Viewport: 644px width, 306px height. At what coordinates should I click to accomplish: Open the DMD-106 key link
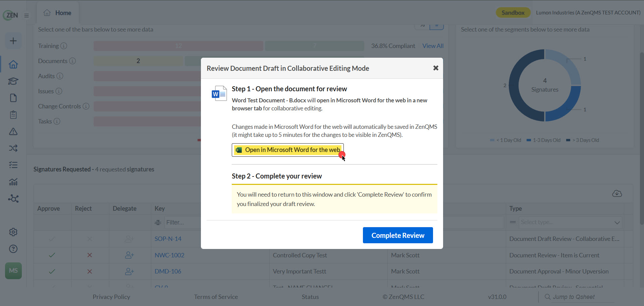168,271
